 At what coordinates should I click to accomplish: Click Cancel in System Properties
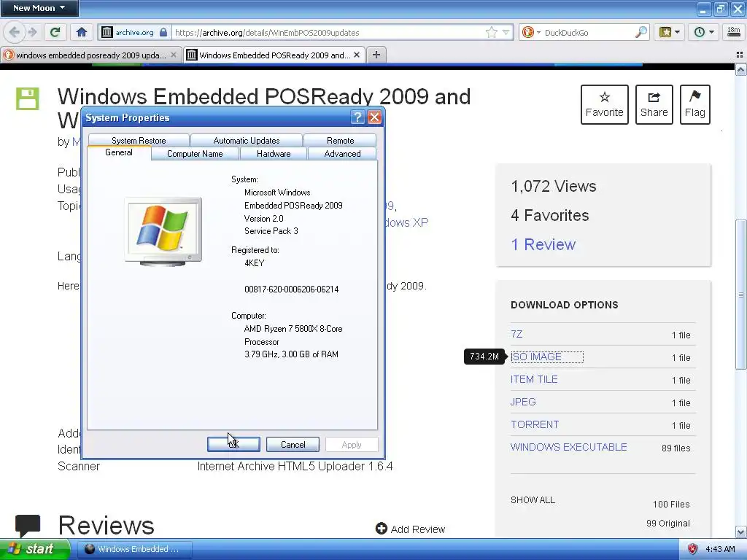click(x=293, y=444)
